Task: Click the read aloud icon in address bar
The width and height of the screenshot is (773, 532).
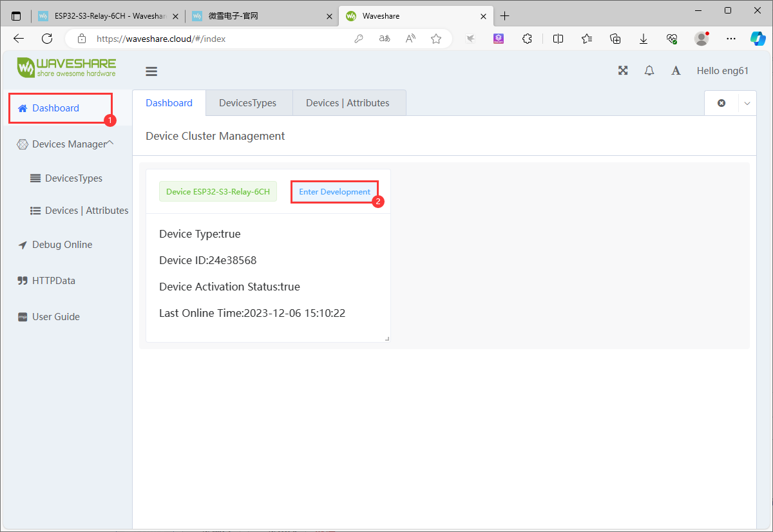Action: (x=410, y=39)
